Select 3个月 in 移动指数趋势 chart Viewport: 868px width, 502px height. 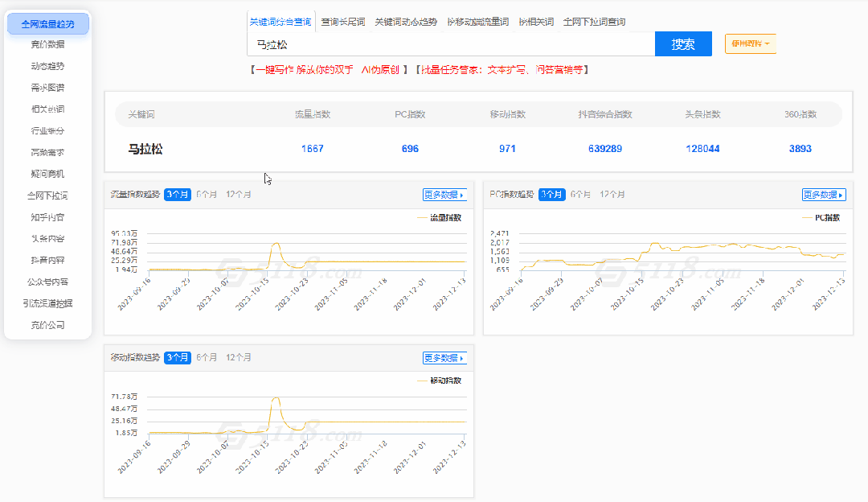click(178, 357)
